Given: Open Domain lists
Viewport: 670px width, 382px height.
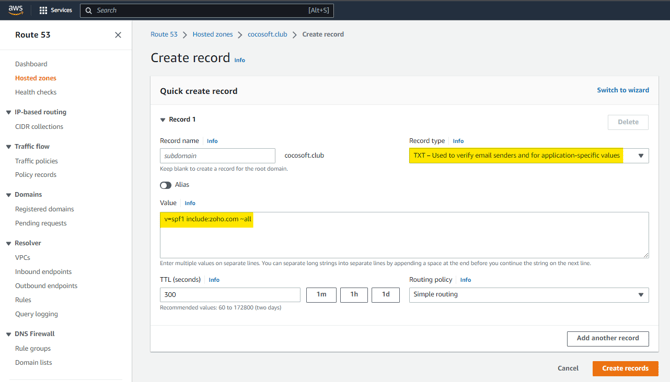Looking at the screenshot, I should click(x=33, y=362).
